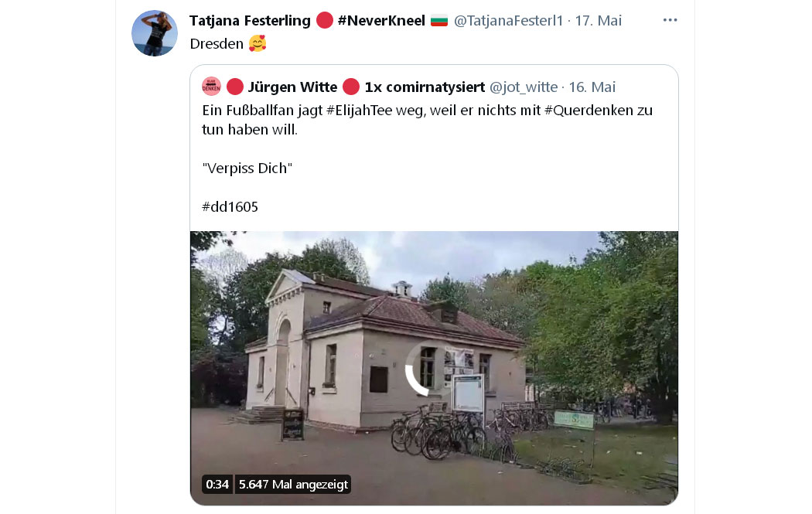Image resolution: width=812 pixels, height=514 pixels.
Task: Open the #dd1605 hashtag
Action: click(x=230, y=207)
